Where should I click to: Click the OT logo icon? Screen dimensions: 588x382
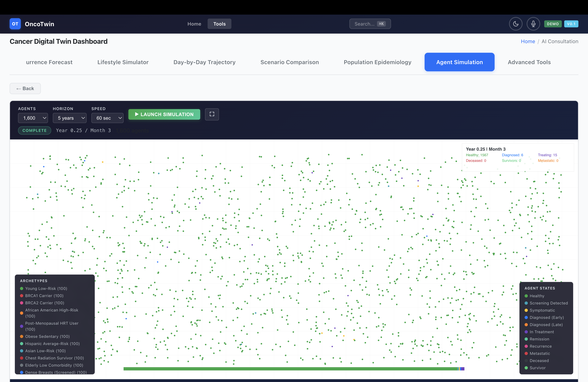click(x=15, y=24)
